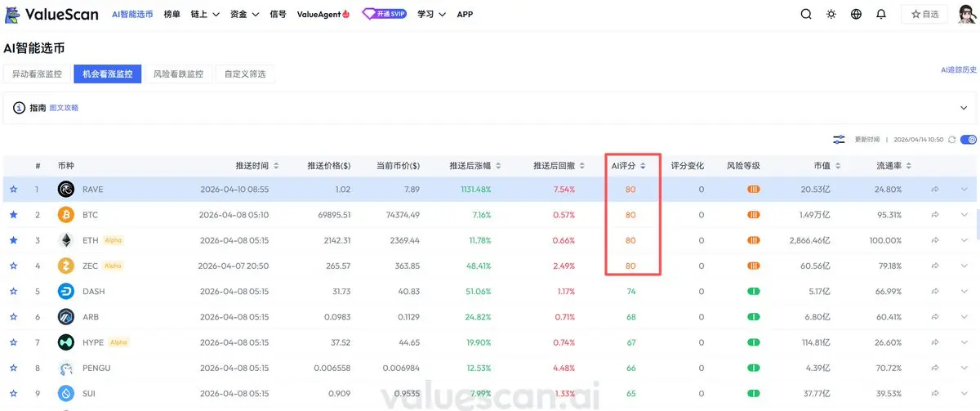The height and width of the screenshot is (411, 980).
Task: Share the BTC row
Action: [x=935, y=215]
